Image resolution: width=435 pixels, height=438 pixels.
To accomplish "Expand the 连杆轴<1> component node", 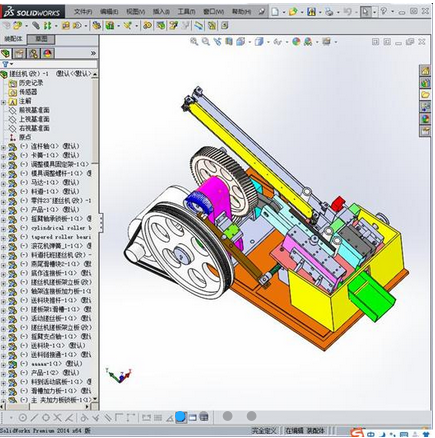I will (x=3, y=147).
